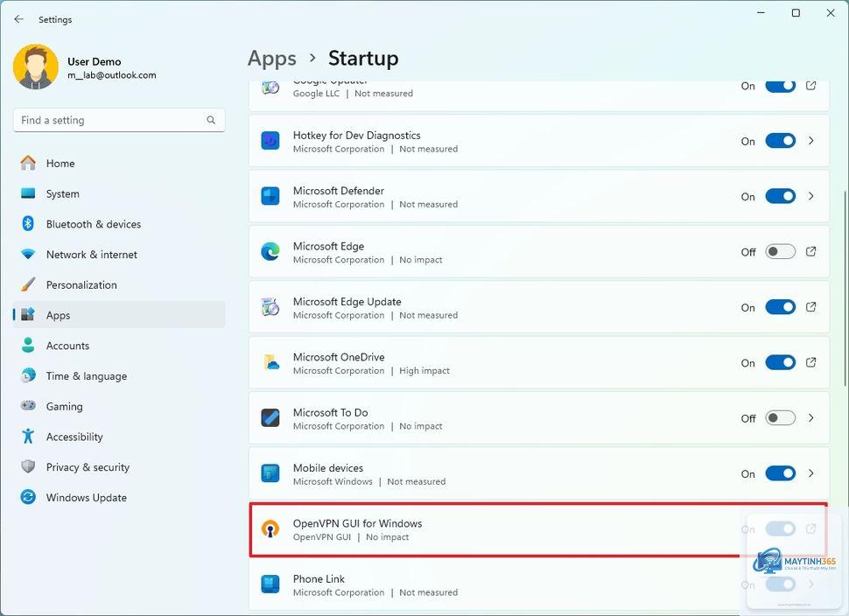Screen dimensions: 849x616
Task: Click the OpenVPN GUI keyhole icon
Action: click(270, 528)
